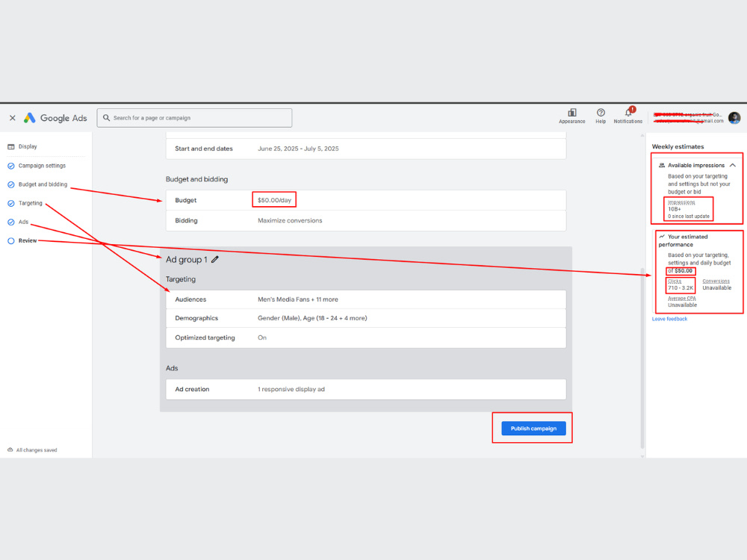
Task: Select the Review step
Action: (x=28, y=241)
